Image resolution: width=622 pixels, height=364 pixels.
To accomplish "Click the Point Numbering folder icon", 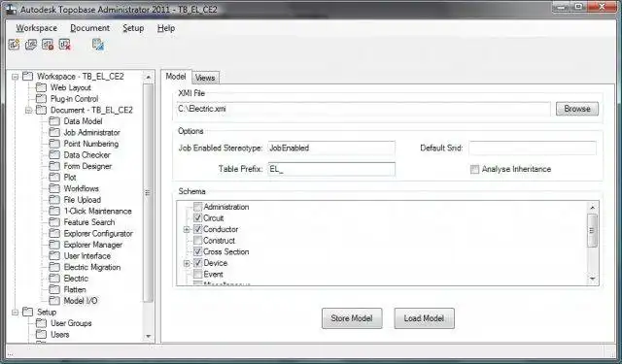I will (54, 144).
